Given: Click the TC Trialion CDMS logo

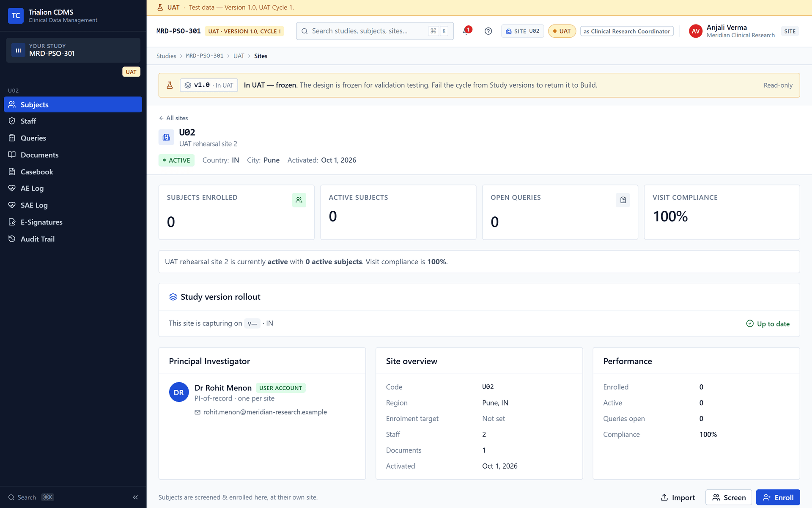Looking at the screenshot, I should pos(16,16).
